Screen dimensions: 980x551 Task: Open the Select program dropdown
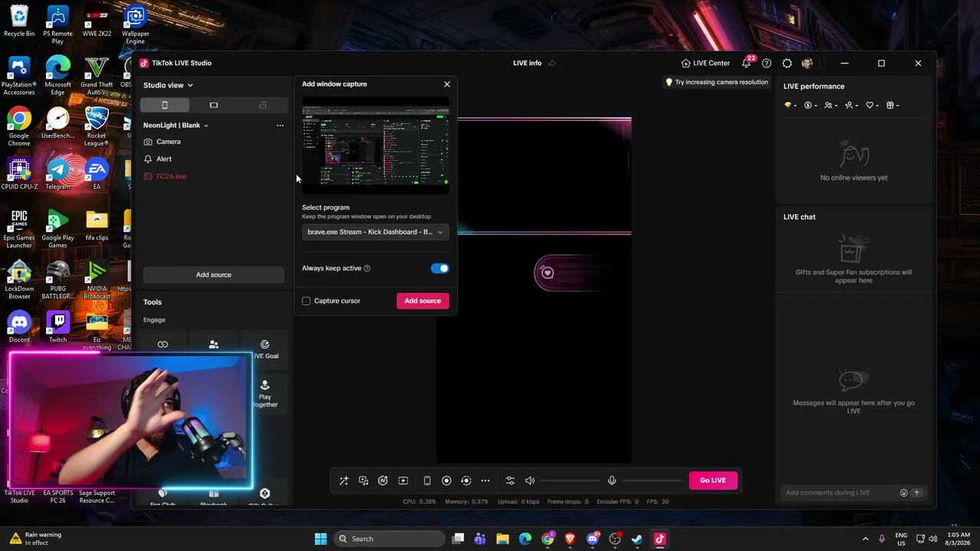pos(375,232)
